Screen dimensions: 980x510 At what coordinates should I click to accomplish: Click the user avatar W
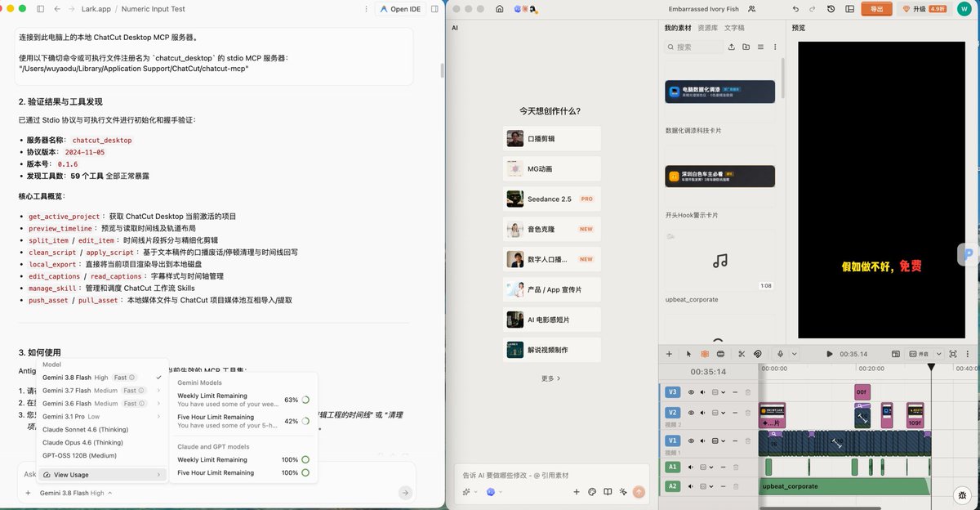[x=964, y=9]
